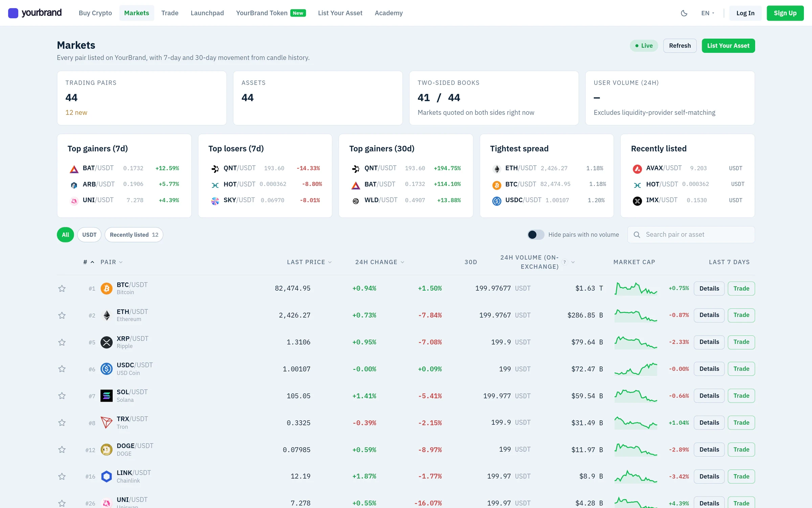Click IMX icon in Recently listed
Screen dimensions: 812x508
pos(637,201)
